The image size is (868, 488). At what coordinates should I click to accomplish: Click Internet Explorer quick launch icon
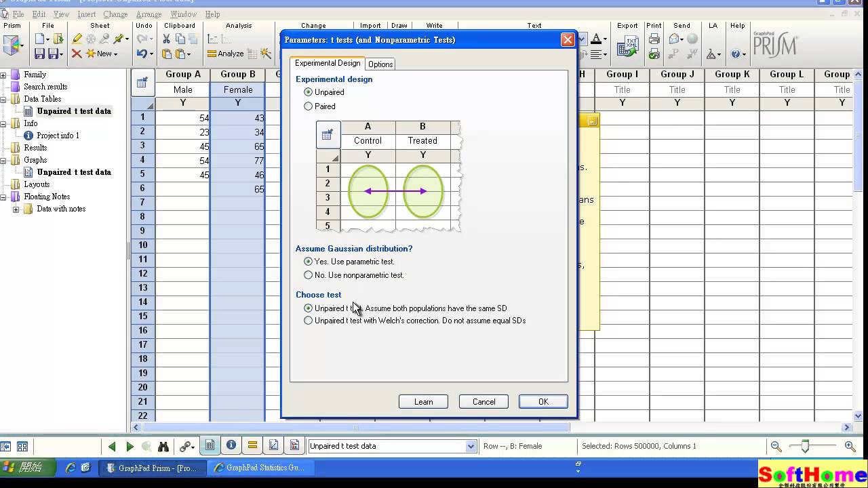coord(71,468)
